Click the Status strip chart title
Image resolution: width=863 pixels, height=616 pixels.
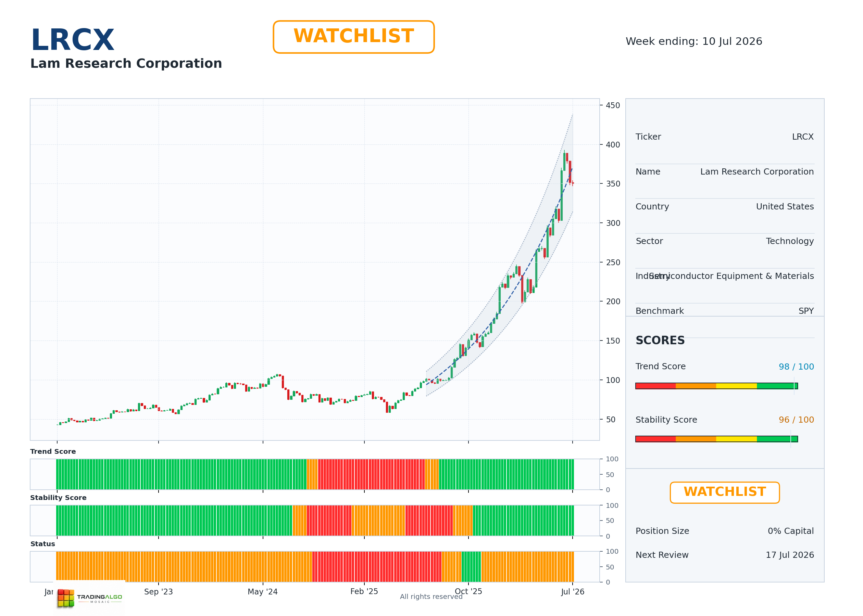43,544
